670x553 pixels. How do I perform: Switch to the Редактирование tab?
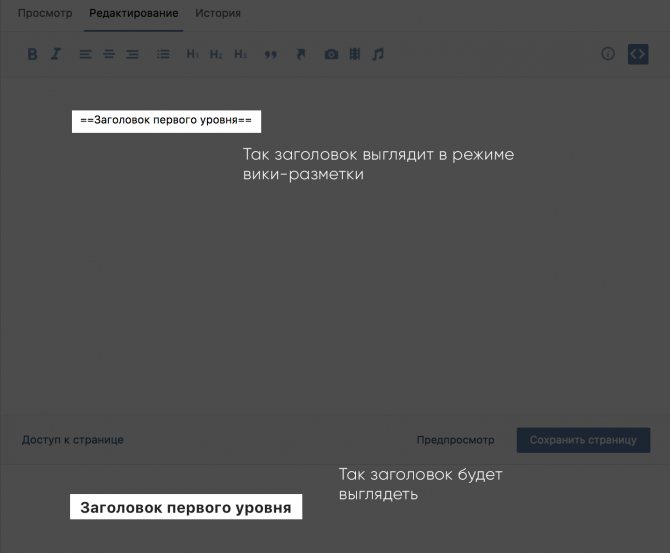click(134, 13)
